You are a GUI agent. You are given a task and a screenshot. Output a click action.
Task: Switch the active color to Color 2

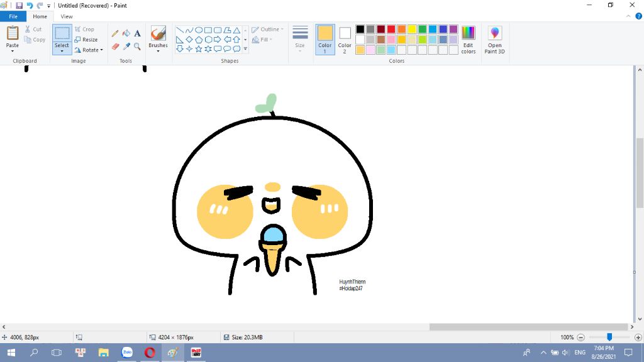[x=345, y=40]
